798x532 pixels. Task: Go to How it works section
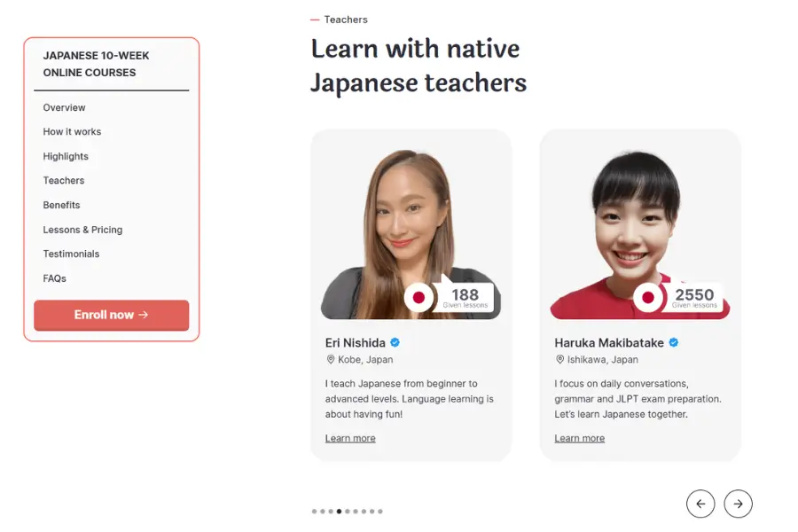tap(72, 131)
